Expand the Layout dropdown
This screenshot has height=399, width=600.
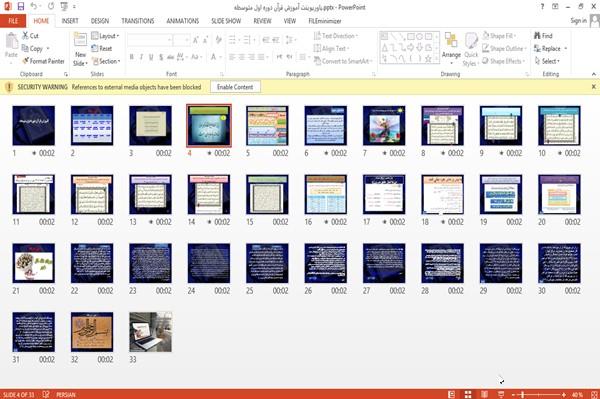(x=105, y=36)
